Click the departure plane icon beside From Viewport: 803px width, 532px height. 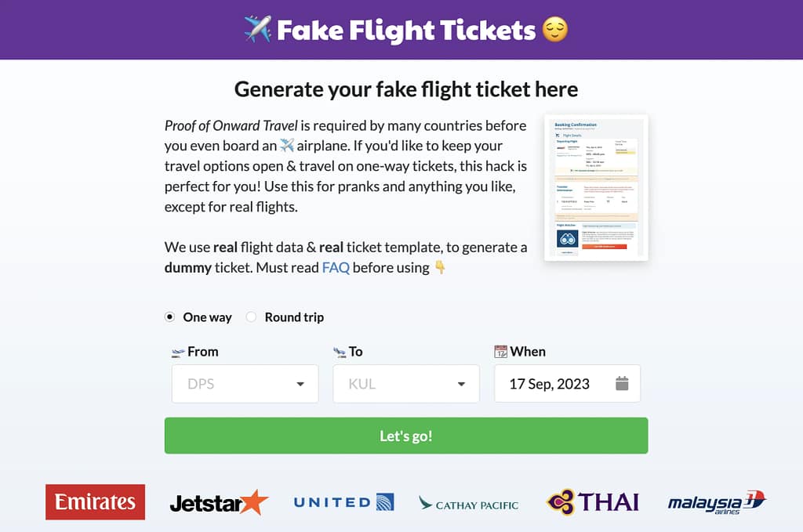[x=177, y=351]
